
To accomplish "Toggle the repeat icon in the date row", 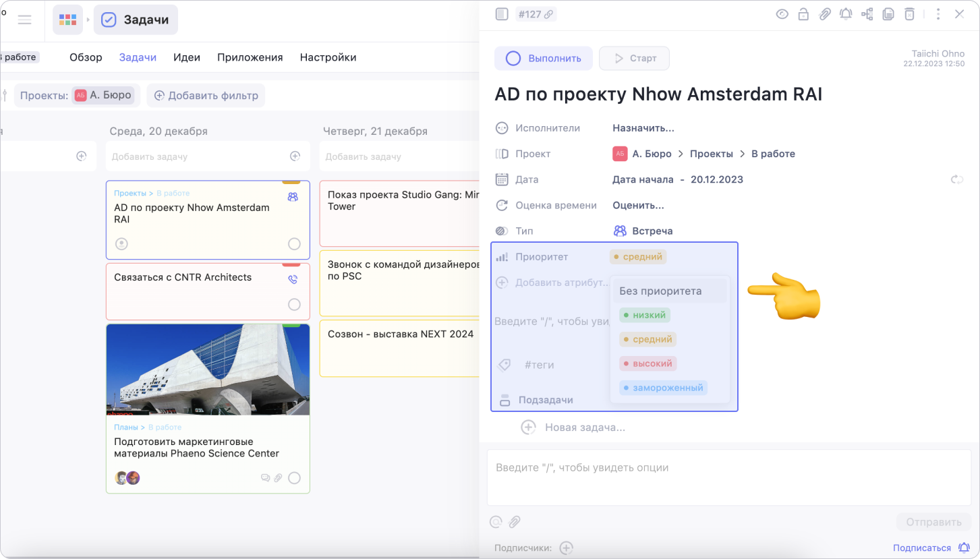I will pos(957,179).
